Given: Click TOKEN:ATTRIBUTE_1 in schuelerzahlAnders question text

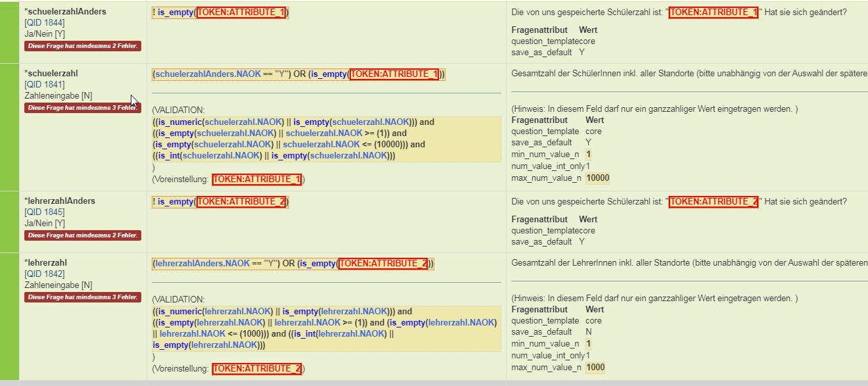Looking at the screenshot, I should click(713, 12).
